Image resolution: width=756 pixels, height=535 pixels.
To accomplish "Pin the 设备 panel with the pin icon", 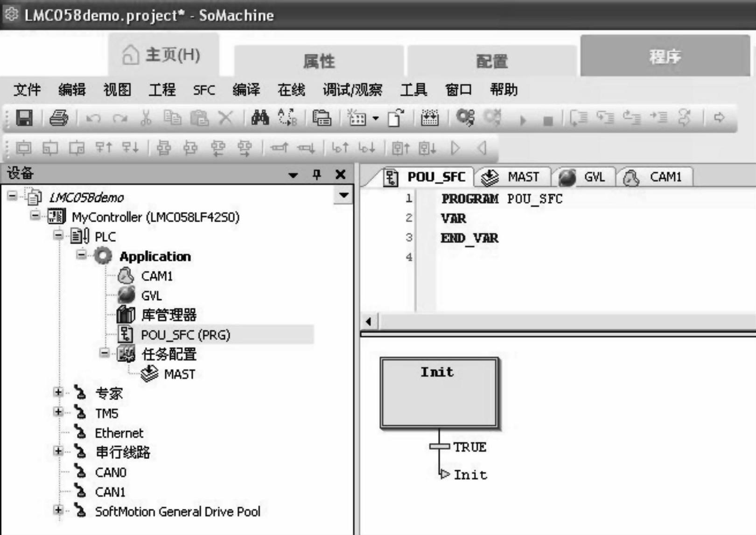I will tap(317, 175).
